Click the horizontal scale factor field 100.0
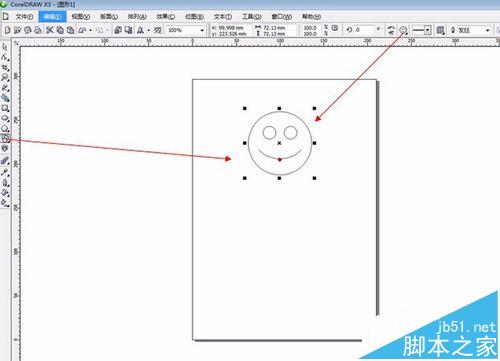 coord(310,28)
